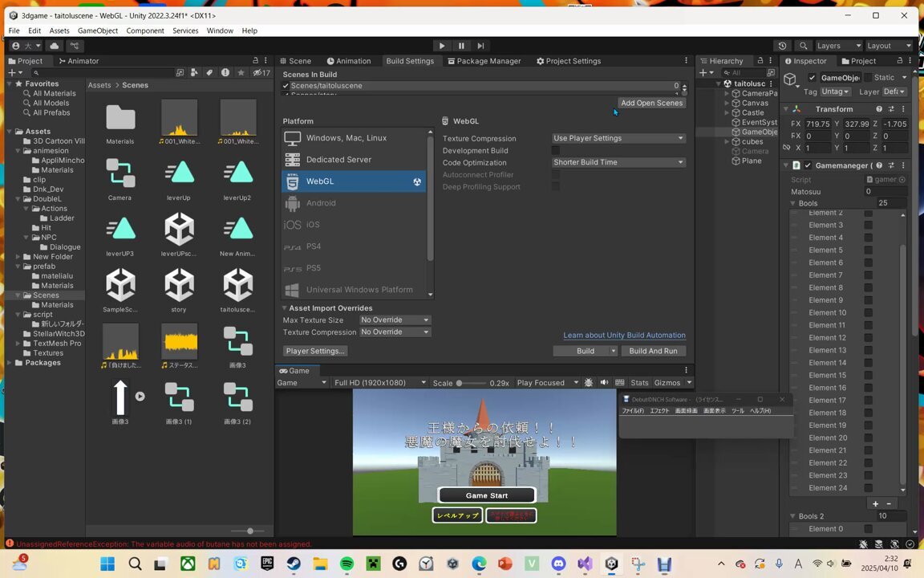
Task: Collapse the Asset Import Overrides section
Action: pos(285,308)
